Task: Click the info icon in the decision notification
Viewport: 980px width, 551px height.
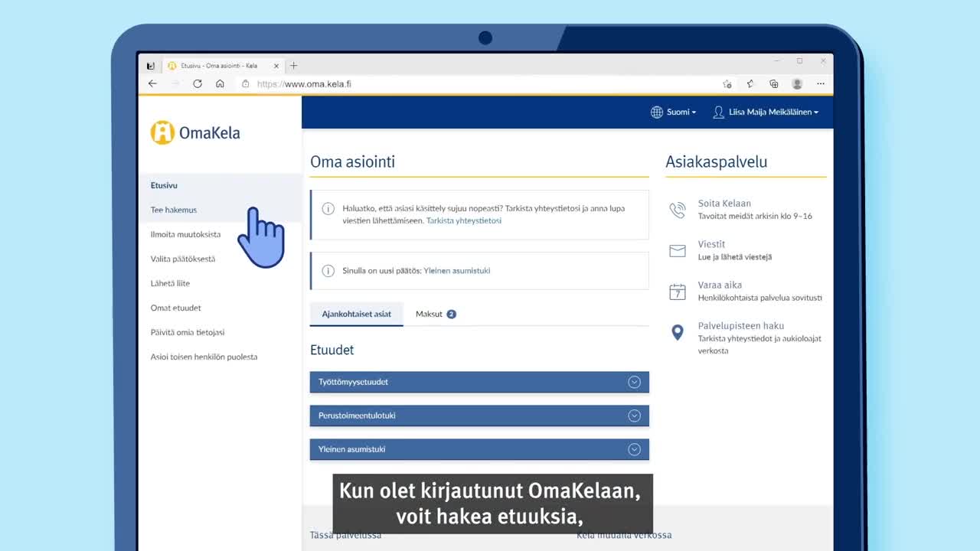Action: (x=328, y=270)
